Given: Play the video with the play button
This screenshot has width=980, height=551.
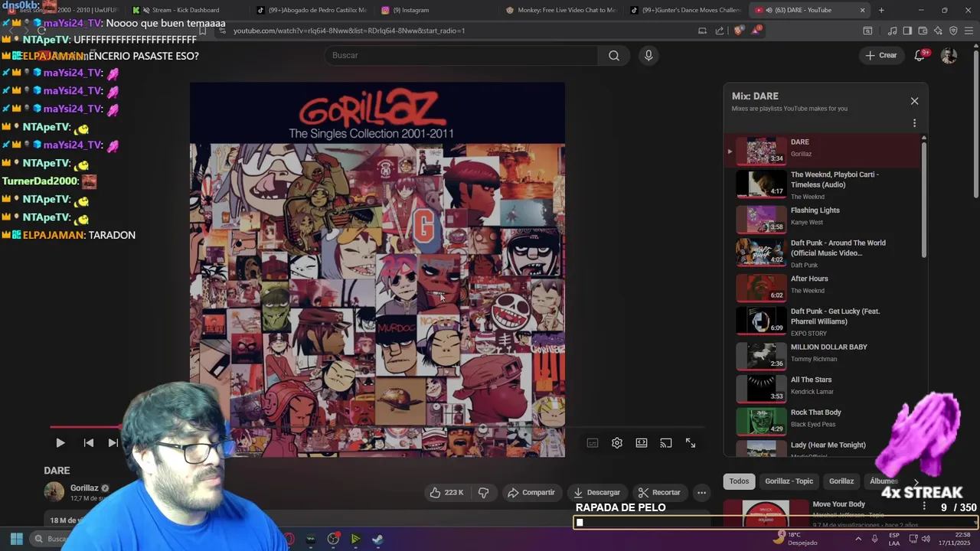Looking at the screenshot, I should (x=60, y=442).
